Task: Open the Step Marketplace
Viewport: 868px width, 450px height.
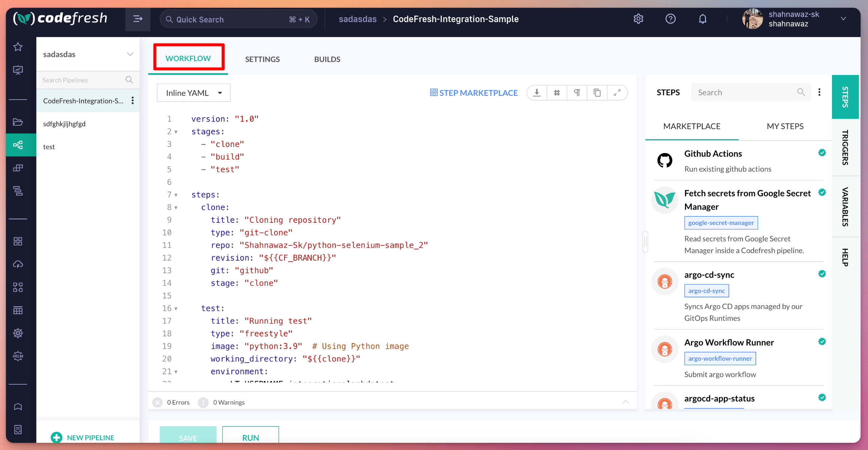Action: pyautogui.click(x=474, y=93)
